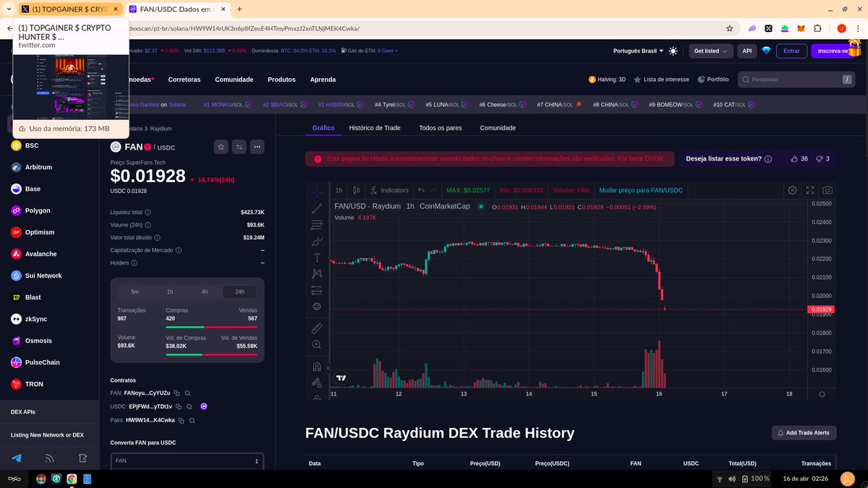
Task: Open the #4 Tyrel/SOL trending pair
Action: 395,105
